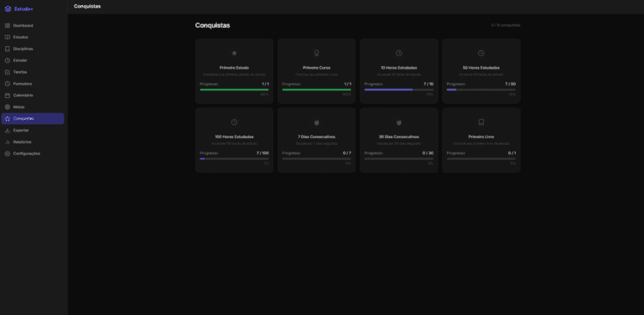
Task: Click the 7 Dias Consecutivos title
Action: [316, 137]
